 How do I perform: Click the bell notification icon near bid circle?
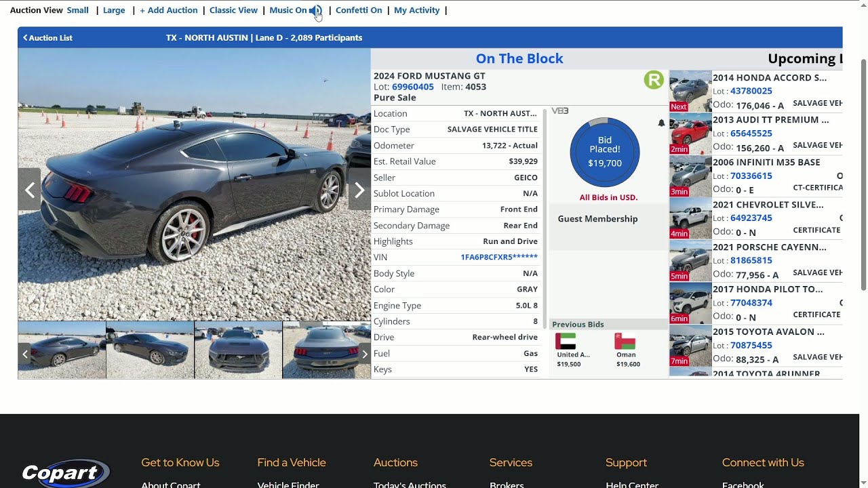pyautogui.click(x=661, y=123)
